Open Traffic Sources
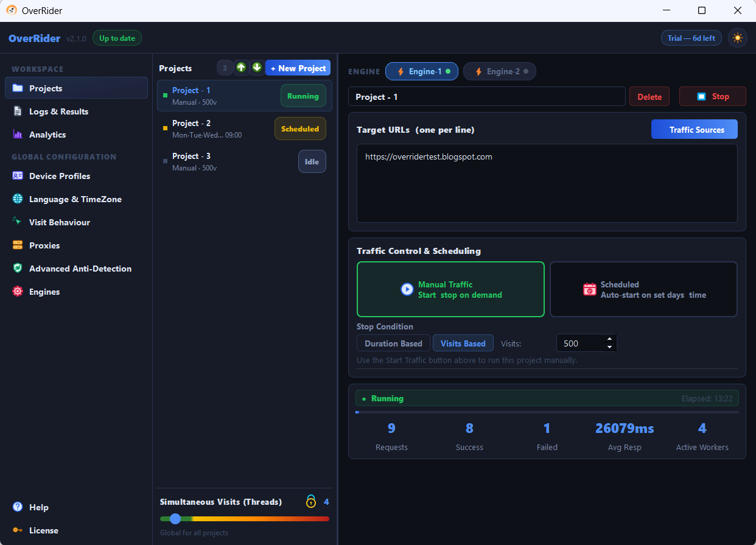The height and width of the screenshot is (545, 756). (x=695, y=129)
